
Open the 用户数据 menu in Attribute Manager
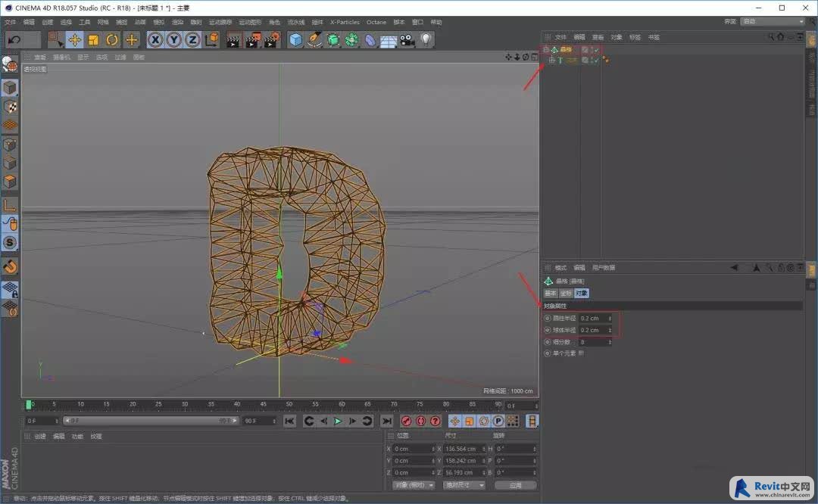click(x=603, y=268)
